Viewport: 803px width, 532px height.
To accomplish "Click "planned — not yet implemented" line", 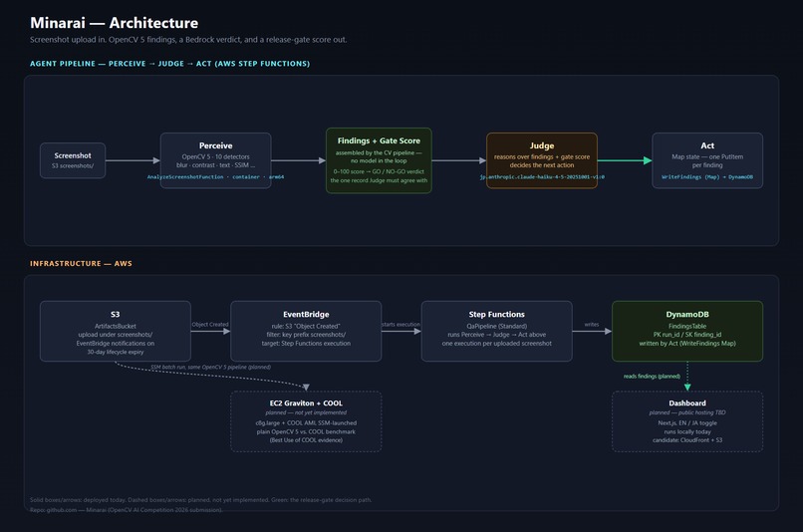I will pyautogui.click(x=306, y=412).
